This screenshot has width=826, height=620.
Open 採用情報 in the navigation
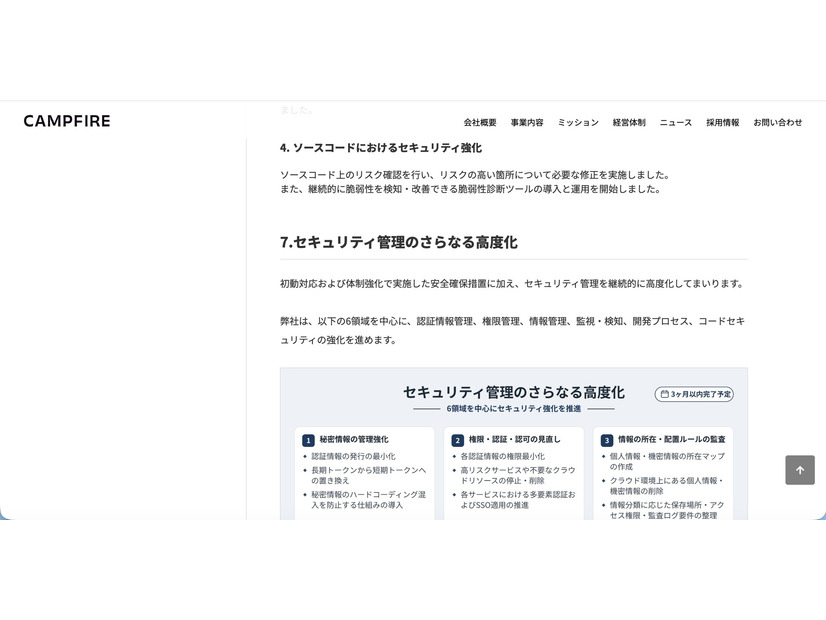point(723,122)
